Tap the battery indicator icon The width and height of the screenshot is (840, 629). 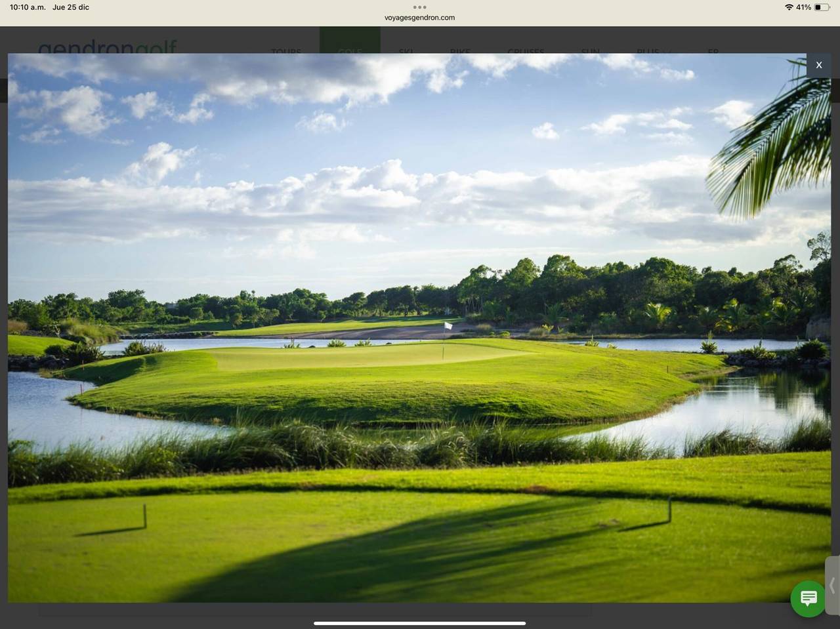(x=822, y=7)
